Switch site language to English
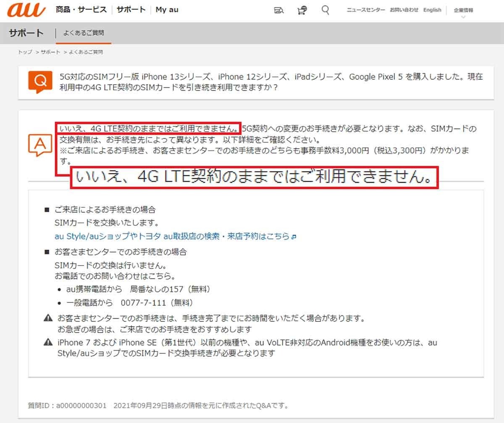The width and height of the screenshot is (504, 423). click(x=432, y=10)
